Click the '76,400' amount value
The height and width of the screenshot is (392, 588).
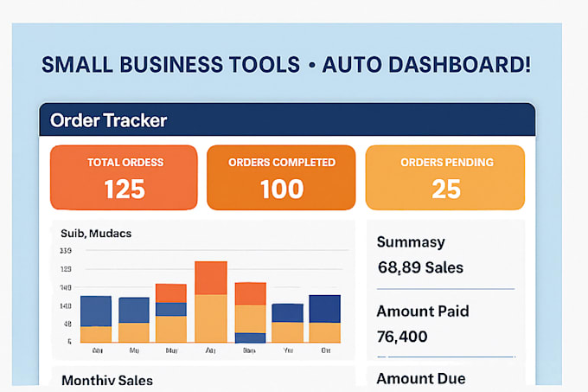(x=402, y=337)
